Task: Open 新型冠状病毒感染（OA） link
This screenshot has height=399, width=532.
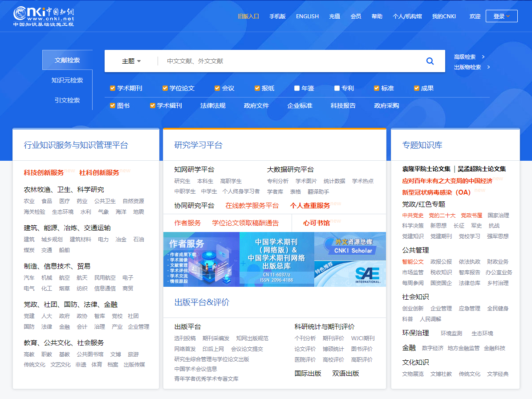Action: pos(436,192)
